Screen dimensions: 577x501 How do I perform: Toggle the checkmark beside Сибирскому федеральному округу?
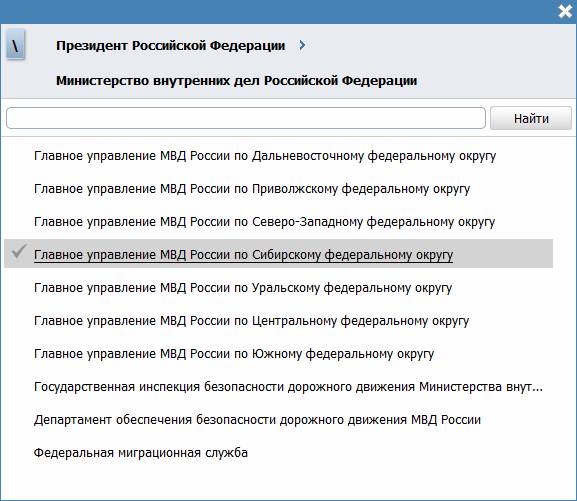[18, 251]
